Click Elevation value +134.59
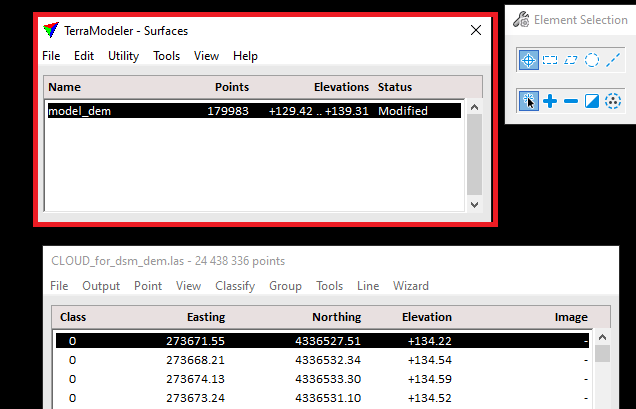 [x=430, y=379]
